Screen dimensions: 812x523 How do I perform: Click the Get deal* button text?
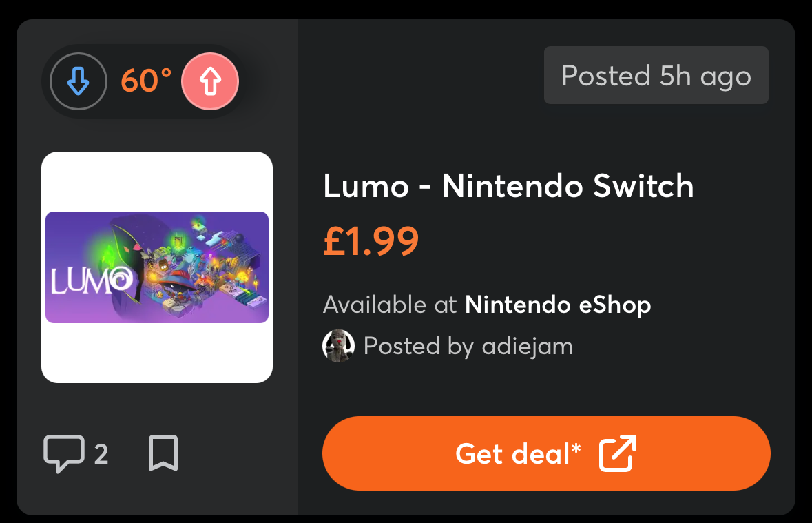coord(519,454)
